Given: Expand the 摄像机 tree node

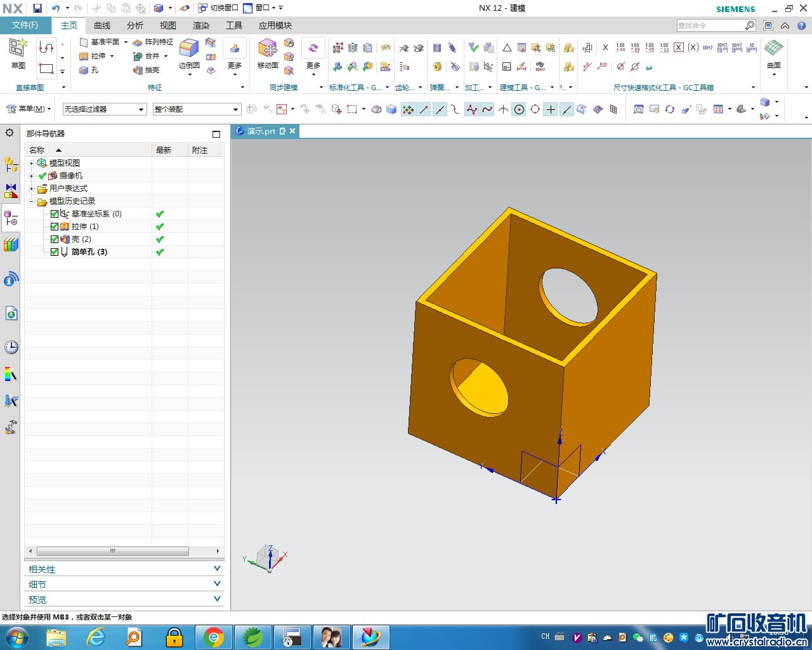Looking at the screenshot, I should (31, 176).
